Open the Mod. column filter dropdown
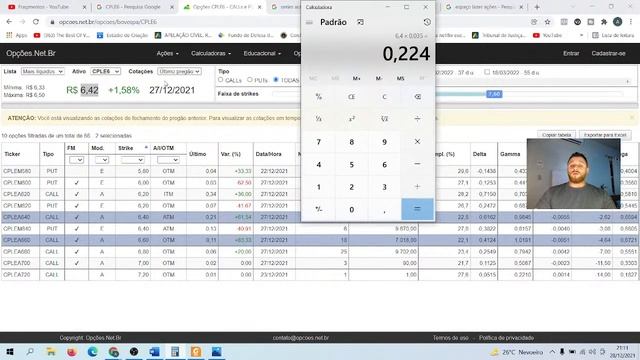640x360 pixels. point(102,160)
